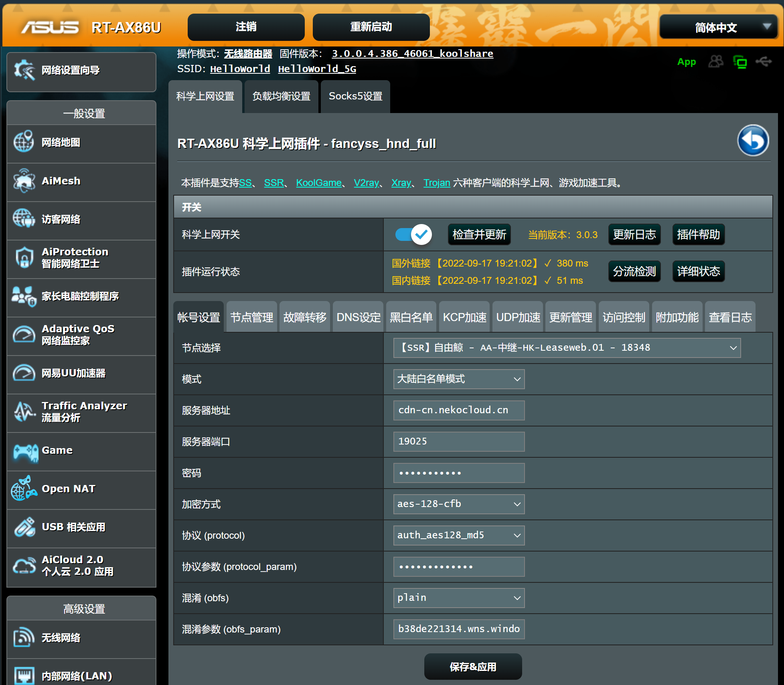This screenshot has height=685, width=784.
Task: Click 分流检测 button
Action: point(634,271)
